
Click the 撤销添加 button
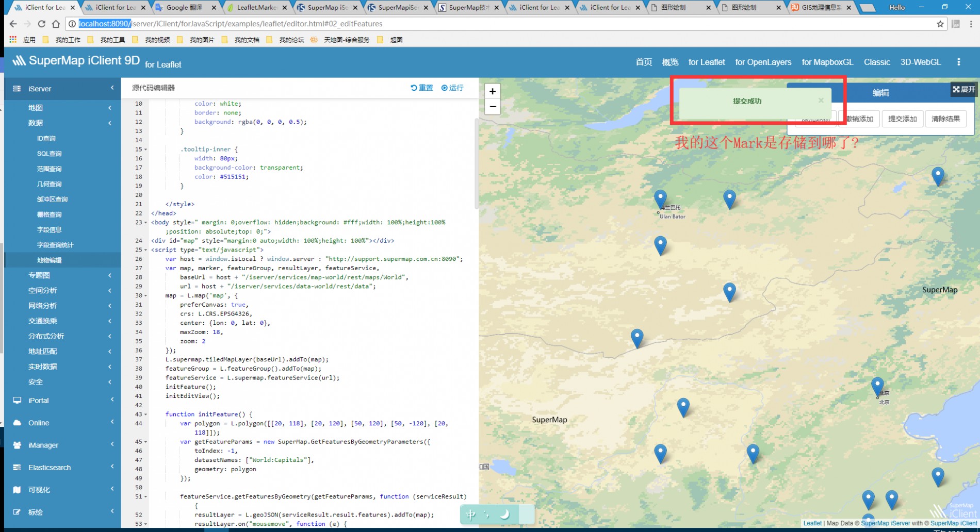pyautogui.click(x=860, y=119)
